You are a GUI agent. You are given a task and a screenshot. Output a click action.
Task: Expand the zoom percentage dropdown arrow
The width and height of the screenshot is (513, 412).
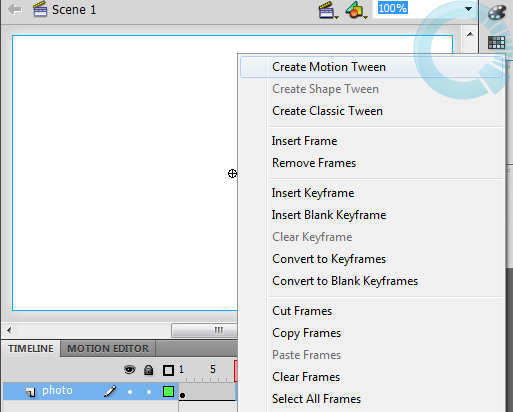coord(468,9)
